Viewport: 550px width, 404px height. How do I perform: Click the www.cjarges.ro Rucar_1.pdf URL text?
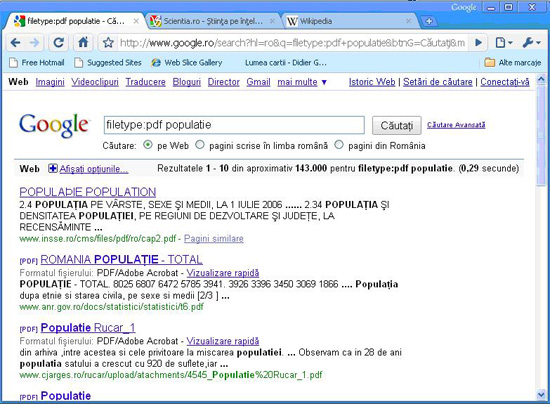click(171, 375)
